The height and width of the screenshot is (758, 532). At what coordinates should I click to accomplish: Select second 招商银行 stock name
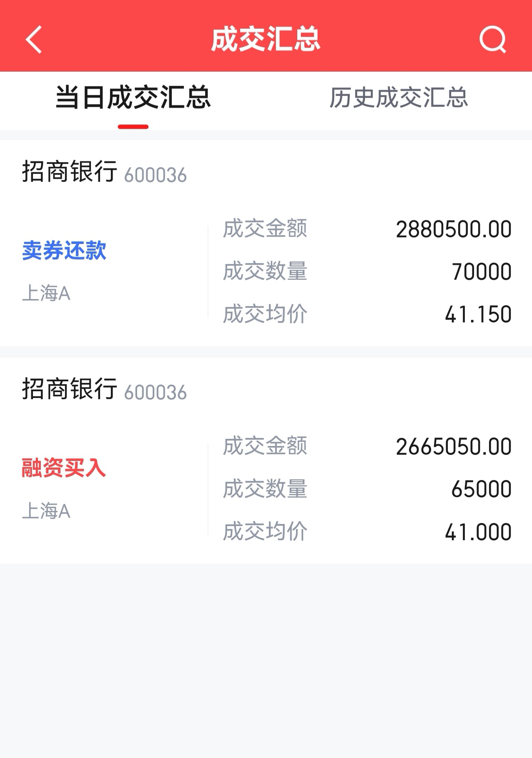pos(70,389)
